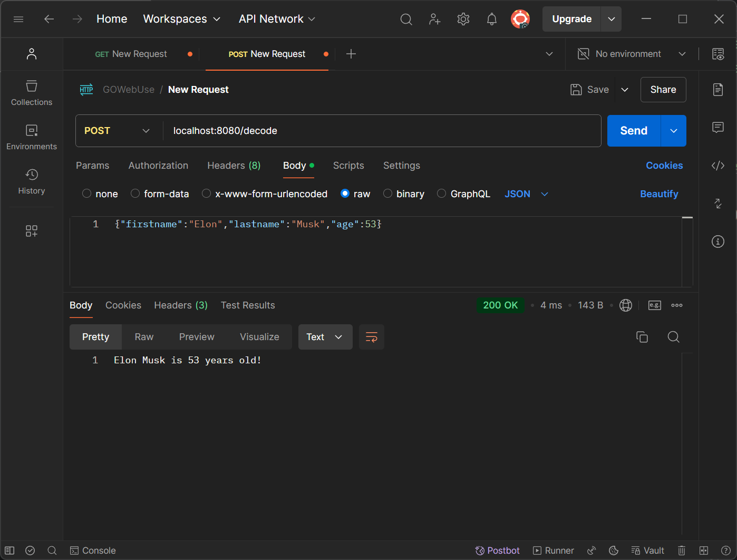Copy the response body
The height and width of the screenshot is (560, 737).
[642, 337]
